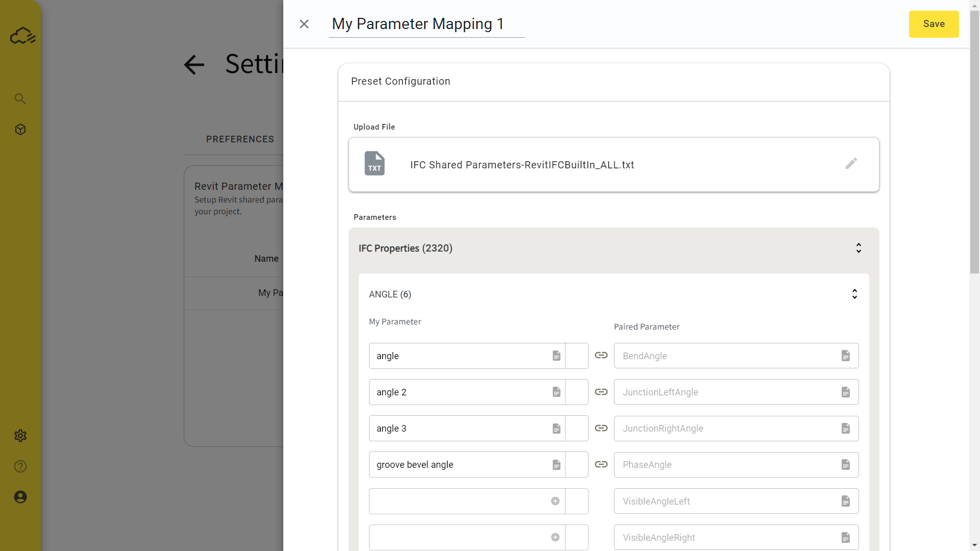This screenshot has height=551, width=980.
Task: Edit the mapping name title field
Action: (426, 24)
